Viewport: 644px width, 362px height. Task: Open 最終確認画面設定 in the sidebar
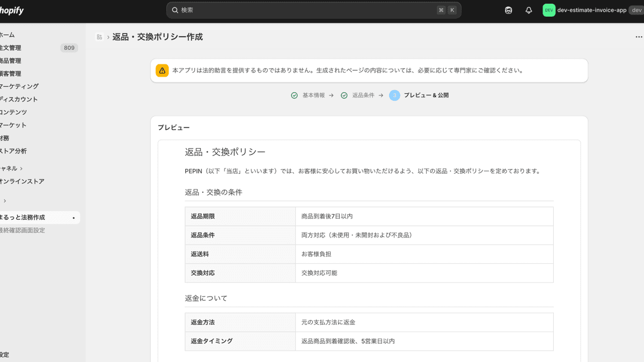pyautogui.click(x=23, y=230)
